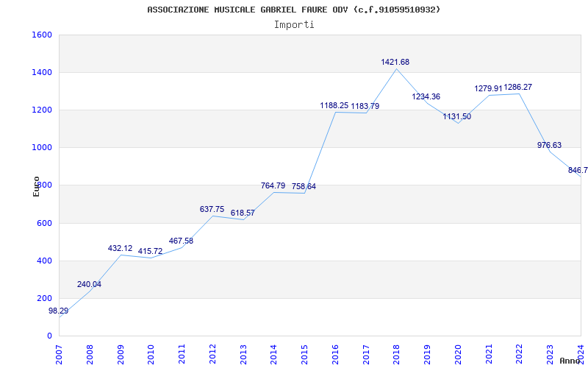Select the 415.72 value label
Viewport: 588px width, 368px height.
(x=151, y=251)
